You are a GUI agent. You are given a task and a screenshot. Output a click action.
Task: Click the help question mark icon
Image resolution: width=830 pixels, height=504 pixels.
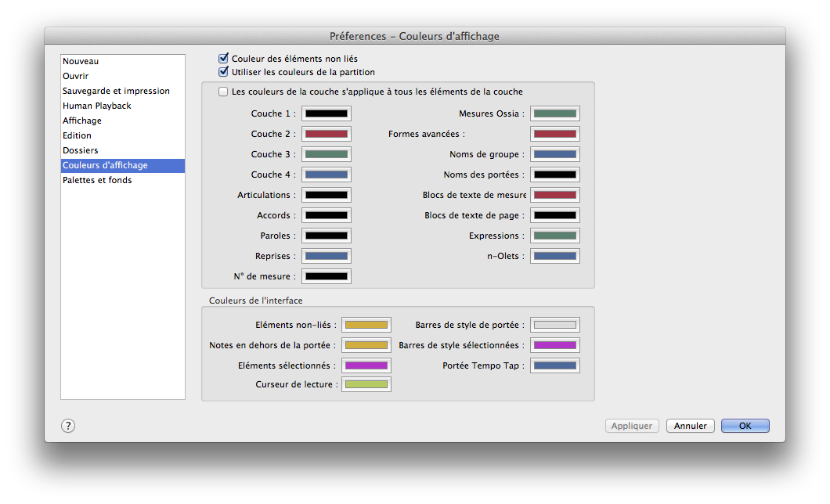click(68, 426)
